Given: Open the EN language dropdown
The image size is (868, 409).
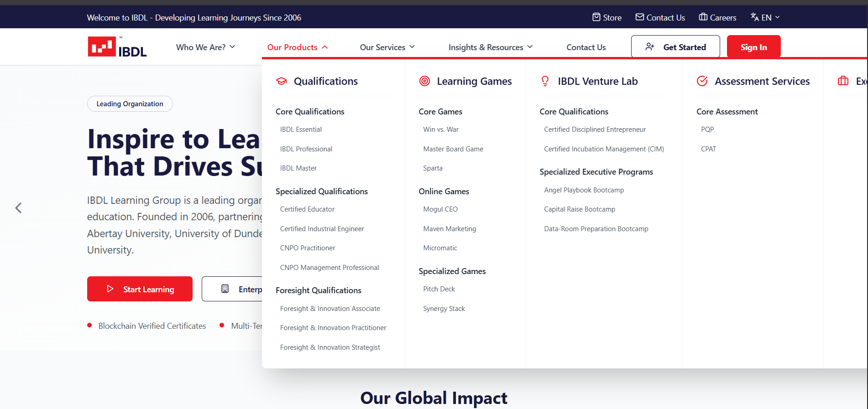Looking at the screenshot, I should pyautogui.click(x=765, y=17).
